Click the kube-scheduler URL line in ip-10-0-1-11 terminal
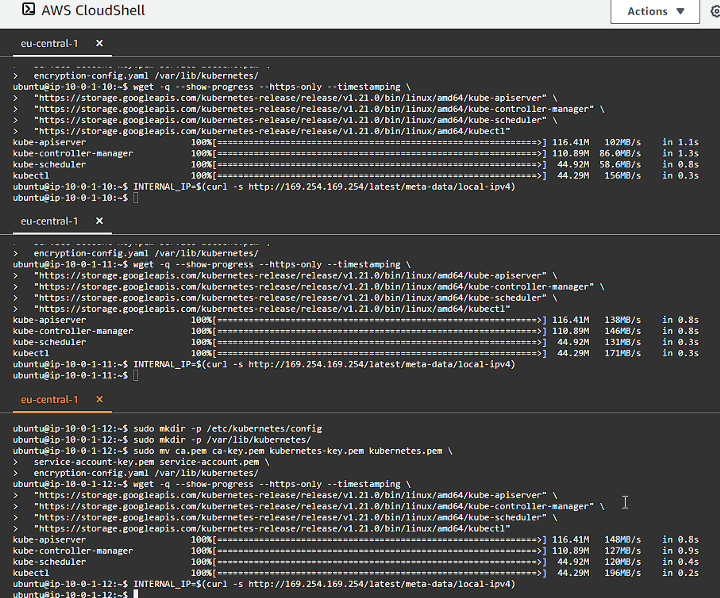Viewport: 720px width, 598px height. (295, 298)
